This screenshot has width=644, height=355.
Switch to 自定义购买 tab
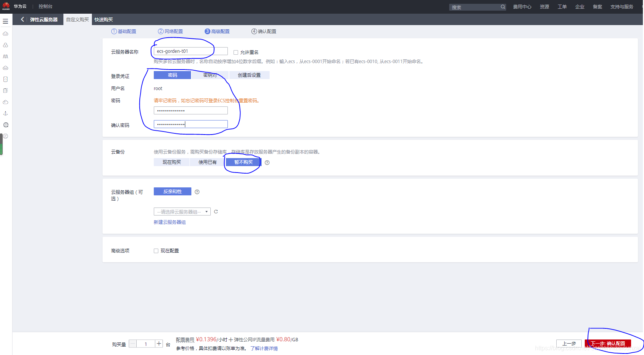(x=77, y=19)
